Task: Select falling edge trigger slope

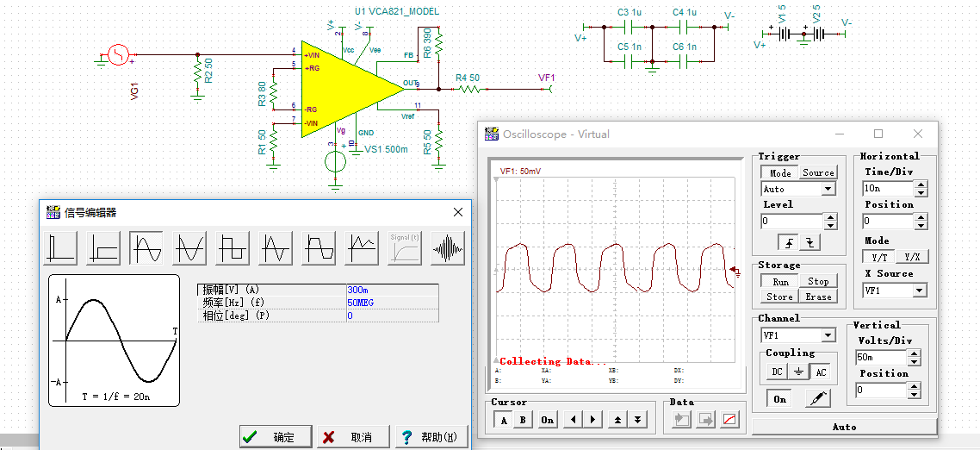Action: pyautogui.click(x=810, y=242)
